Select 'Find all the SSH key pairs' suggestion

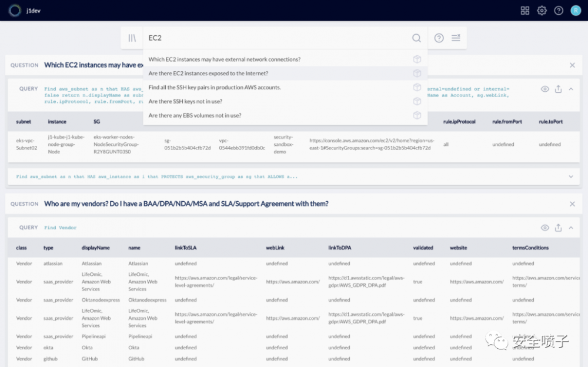pyautogui.click(x=285, y=87)
